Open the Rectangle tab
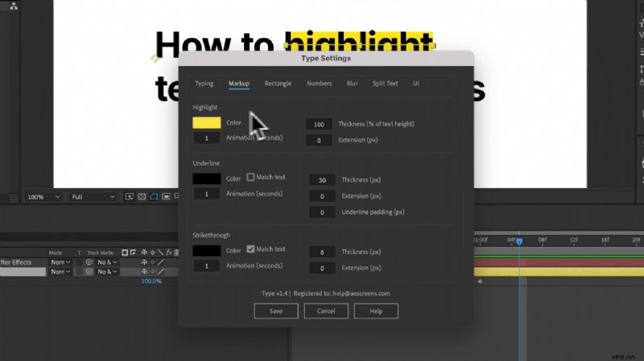 [278, 84]
